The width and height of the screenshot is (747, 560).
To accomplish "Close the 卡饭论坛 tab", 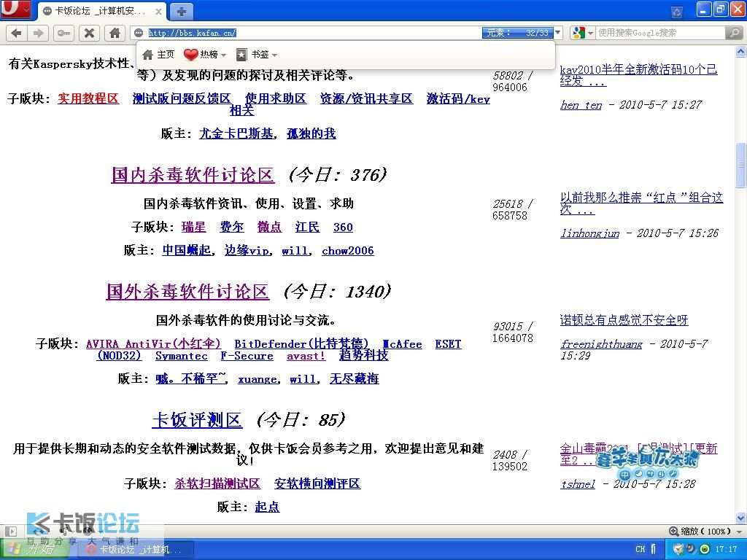I will point(158,12).
